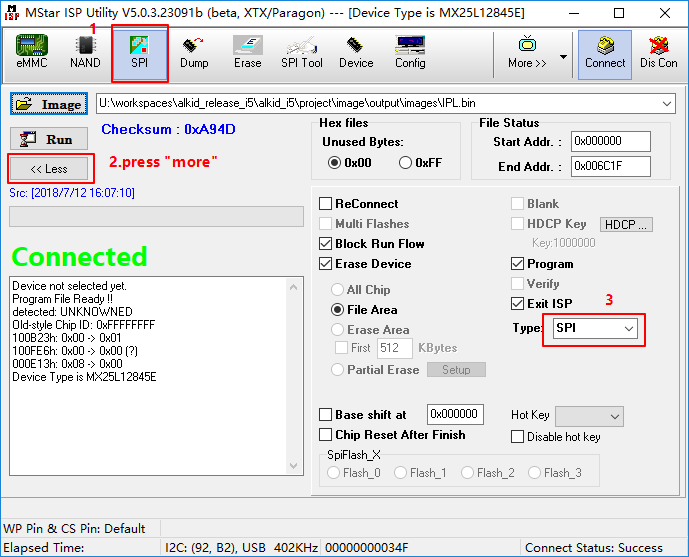Open the Config settings icon

pyautogui.click(x=410, y=53)
